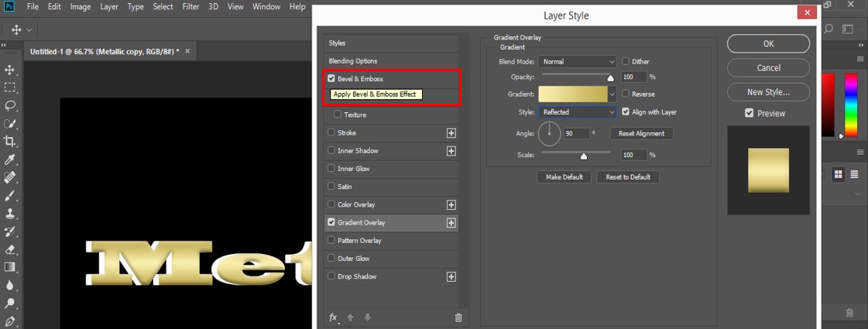Select the Eraser tool
Image resolution: width=868 pixels, height=329 pixels.
click(x=9, y=249)
